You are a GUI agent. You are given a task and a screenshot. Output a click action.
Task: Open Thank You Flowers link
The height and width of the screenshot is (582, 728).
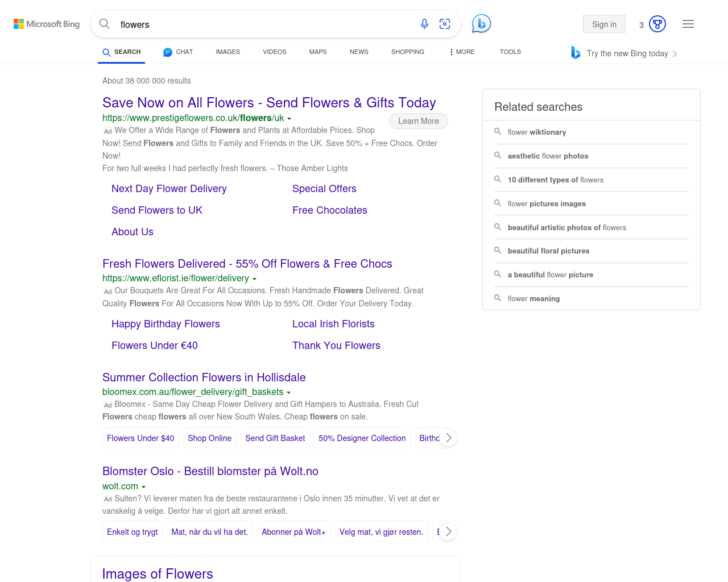click(x=336, y=346)
